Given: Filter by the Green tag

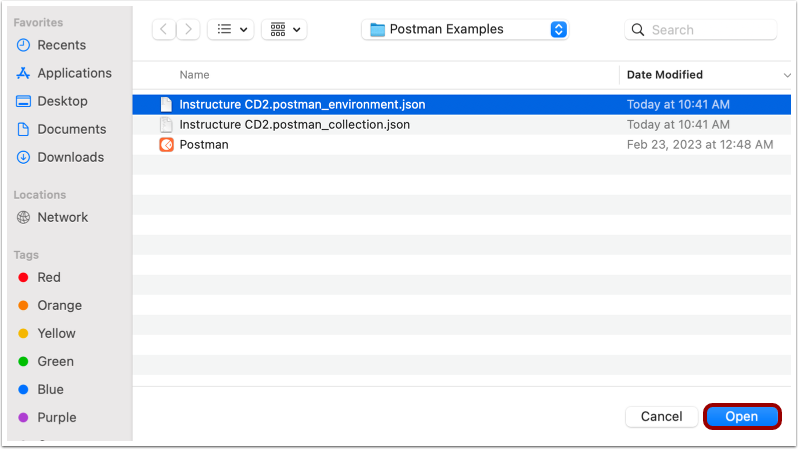Looking at the screenshot, I should pos(55,361).
